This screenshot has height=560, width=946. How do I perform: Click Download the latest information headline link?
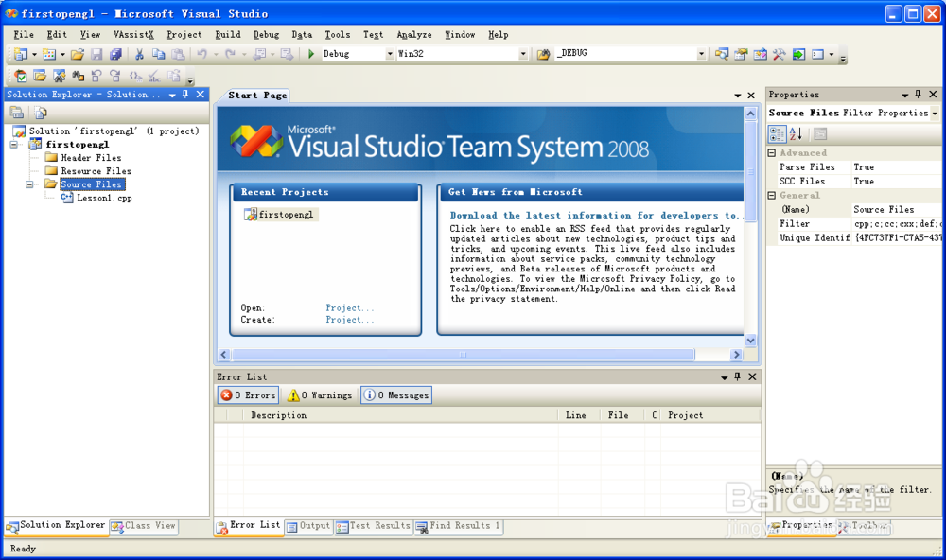click(595, 216)
